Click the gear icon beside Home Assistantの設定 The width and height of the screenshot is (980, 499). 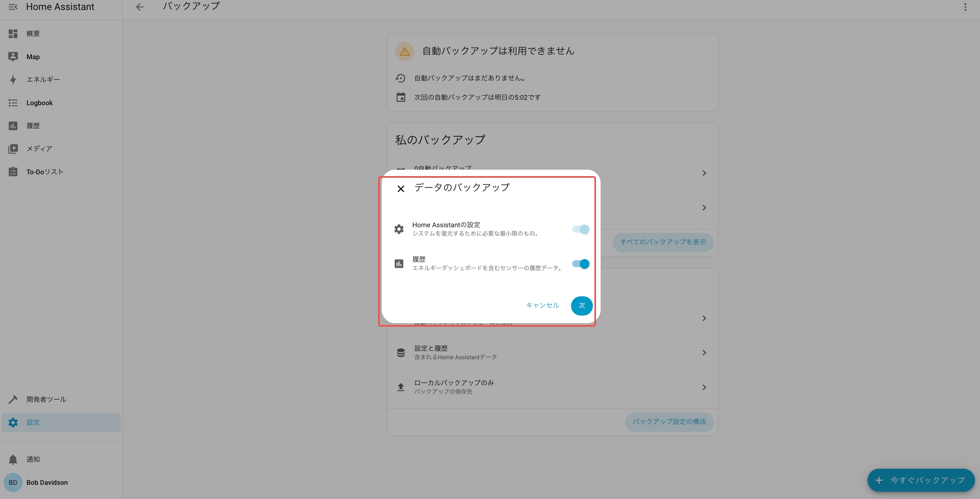click(x=399, y=229)
